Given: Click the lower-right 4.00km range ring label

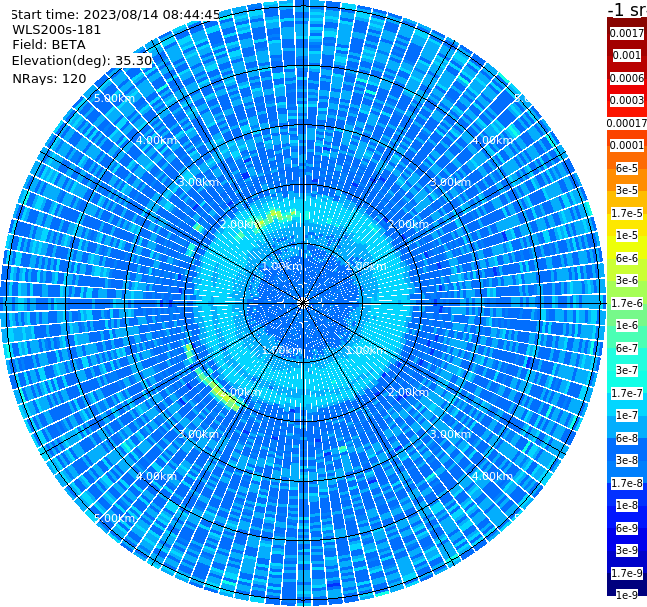Looking at the screenshot, I should coord(492,476).
